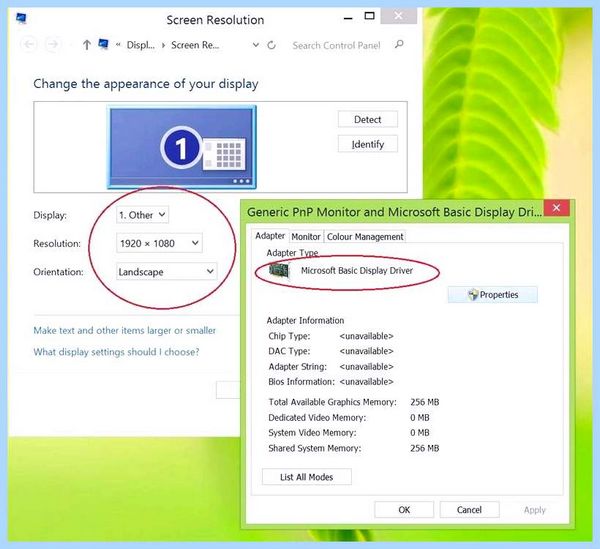Open the Resolution dropdown 1920 × 1080
The image size is (600, 549).
point(159,243)
